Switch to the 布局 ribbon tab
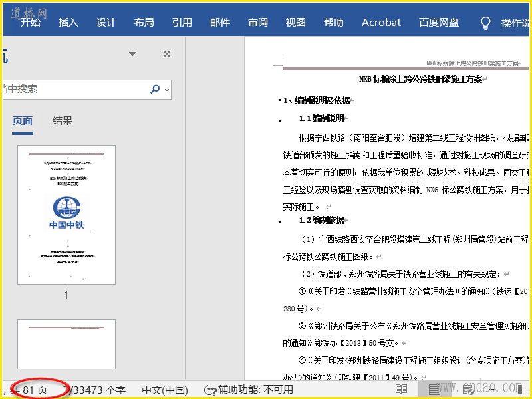The width and height of the screenshot is (532, 399). 144,23
